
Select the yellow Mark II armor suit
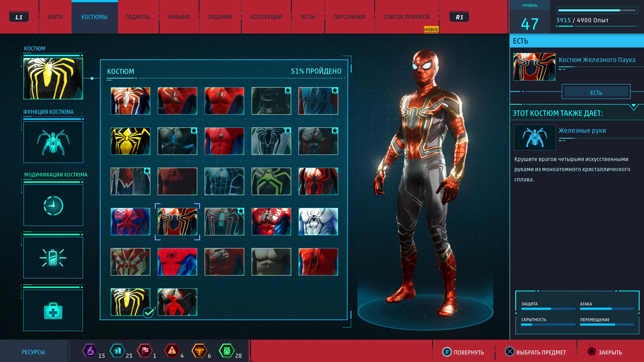coord(130,141)
